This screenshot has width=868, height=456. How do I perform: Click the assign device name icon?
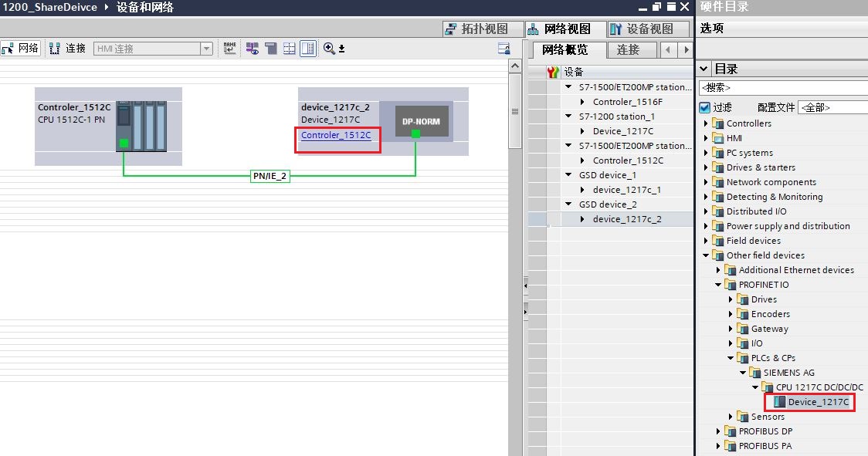[229, 48]
